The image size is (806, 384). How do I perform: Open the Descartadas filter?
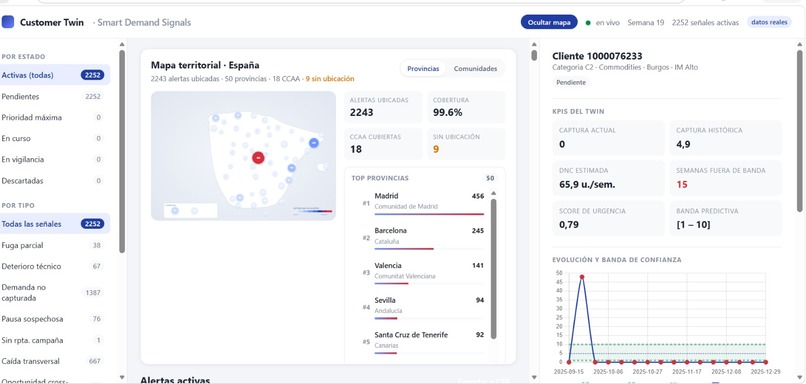click(x=55, y=180)
